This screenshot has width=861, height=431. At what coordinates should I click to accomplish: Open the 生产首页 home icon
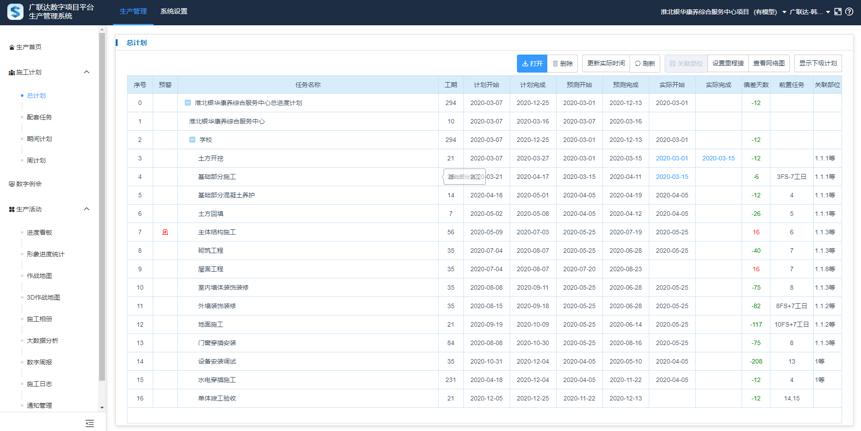(x=12, y=48)
